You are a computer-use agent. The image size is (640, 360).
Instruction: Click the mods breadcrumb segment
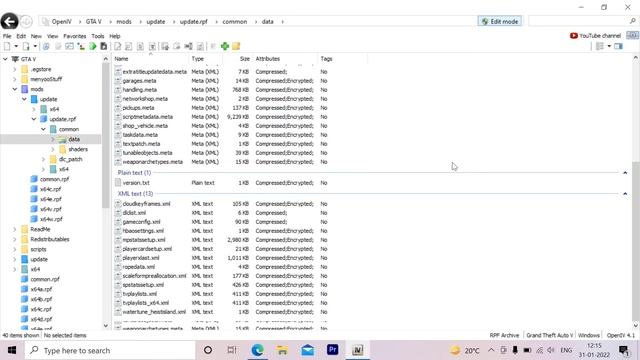(124, 22)
